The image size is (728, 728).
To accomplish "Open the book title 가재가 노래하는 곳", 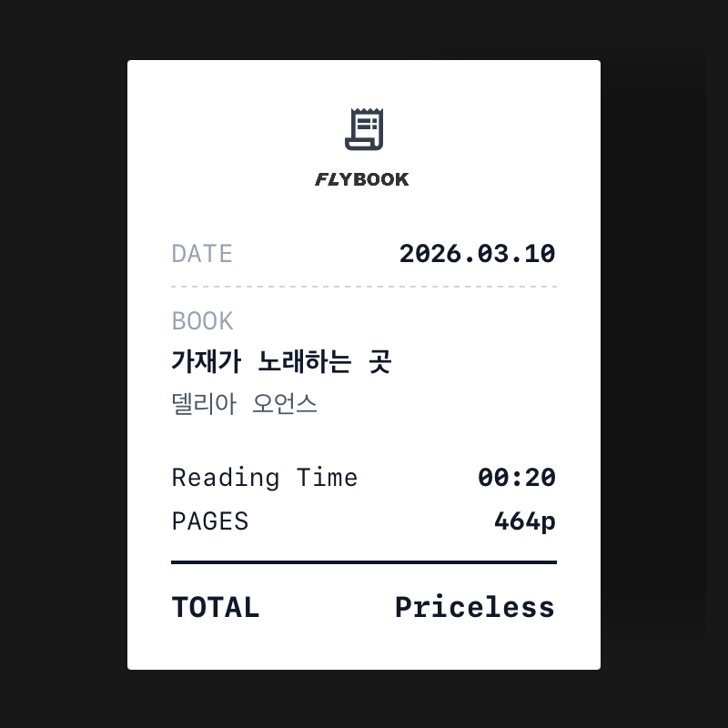I will [x=281, y=362].
